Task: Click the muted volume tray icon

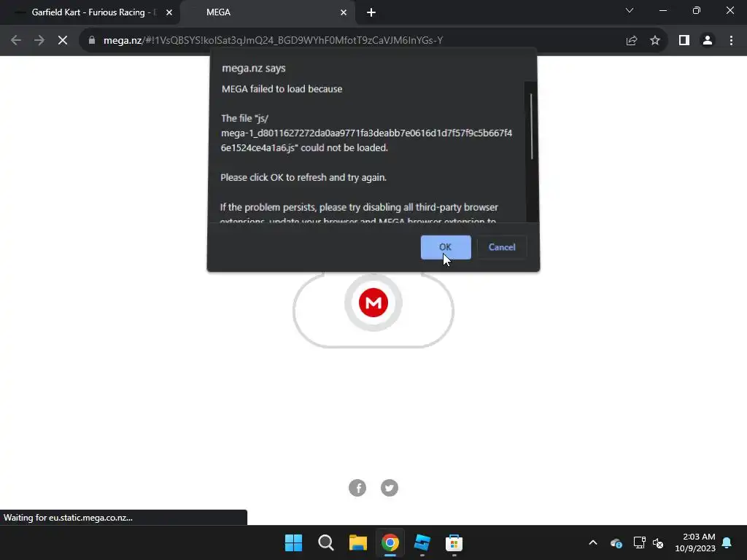Action: click(659, 542)
